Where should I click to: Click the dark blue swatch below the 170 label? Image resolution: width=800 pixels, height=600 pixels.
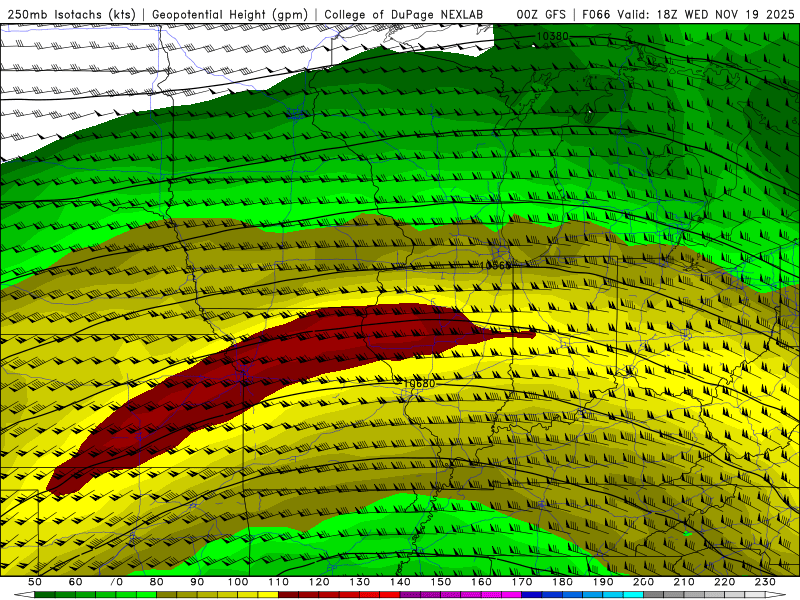(x=532, y=595)
